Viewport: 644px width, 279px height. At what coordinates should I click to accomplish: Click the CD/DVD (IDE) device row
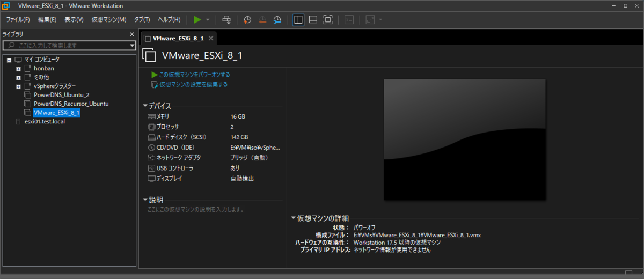coord(214,148)
